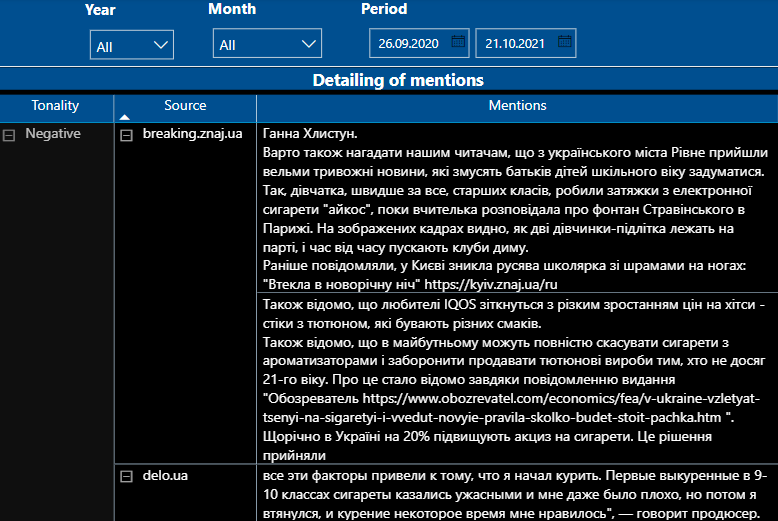Click the start date field 26.09.2020

pyautogui.click(x=407, y=43)
